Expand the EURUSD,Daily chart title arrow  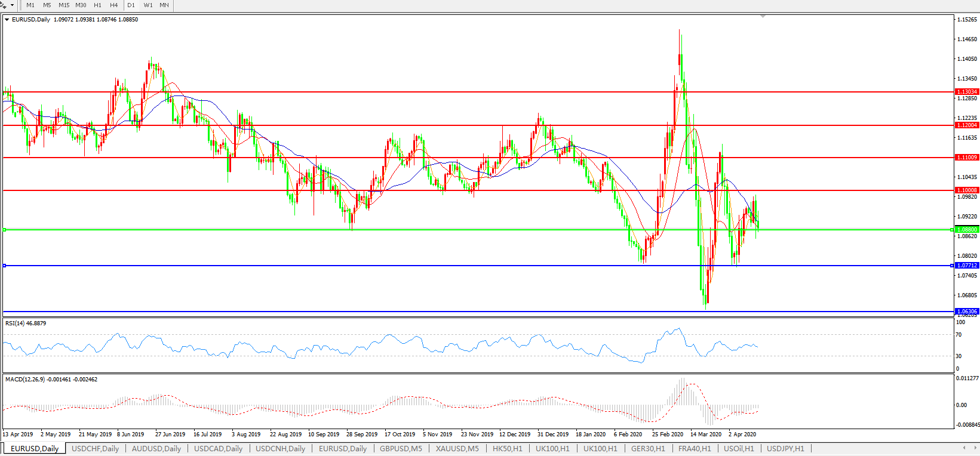point(7,20)
